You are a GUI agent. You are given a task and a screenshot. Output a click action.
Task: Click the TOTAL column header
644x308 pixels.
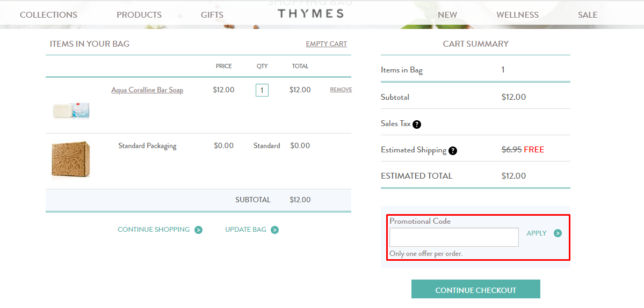coord(300,66)
